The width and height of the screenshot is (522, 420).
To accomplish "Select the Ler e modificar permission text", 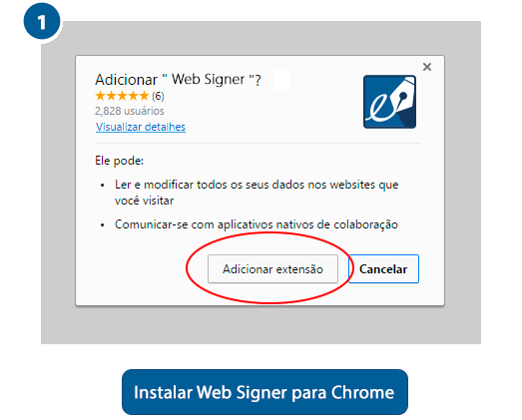I will (257, 193).
